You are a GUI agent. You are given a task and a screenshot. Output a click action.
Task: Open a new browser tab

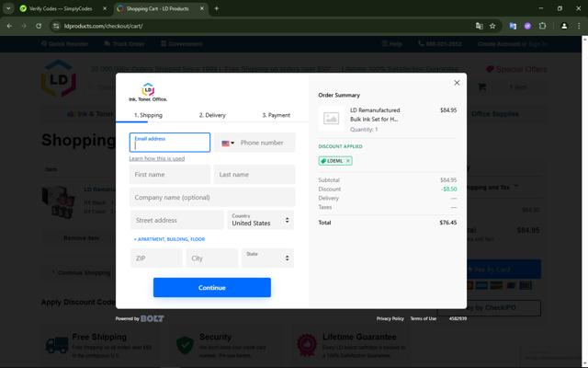(217, 8)
